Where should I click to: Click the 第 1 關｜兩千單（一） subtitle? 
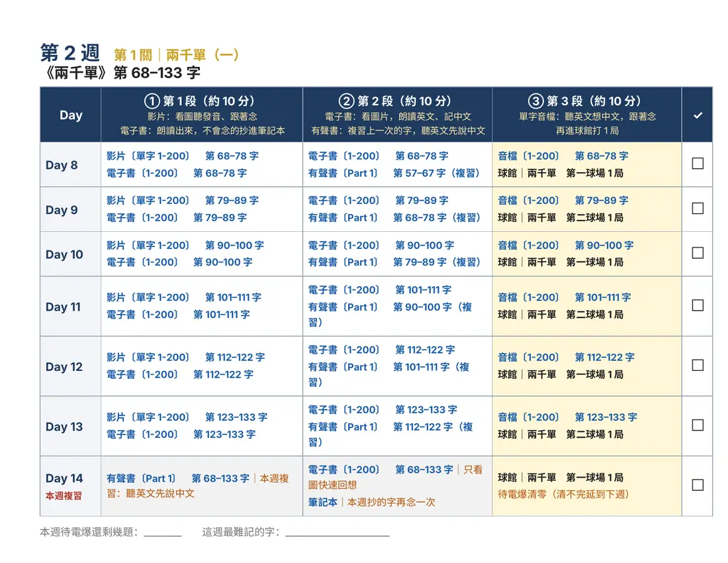click(177, 55)
